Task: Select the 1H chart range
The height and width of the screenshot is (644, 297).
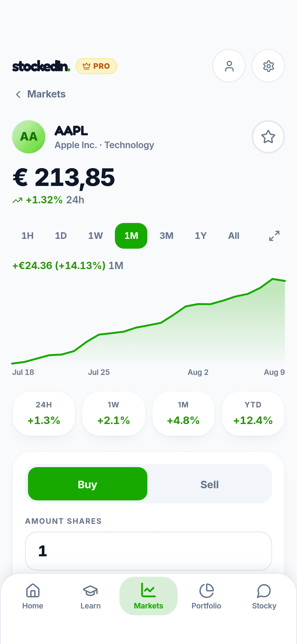Action: [x=27, y=236]
